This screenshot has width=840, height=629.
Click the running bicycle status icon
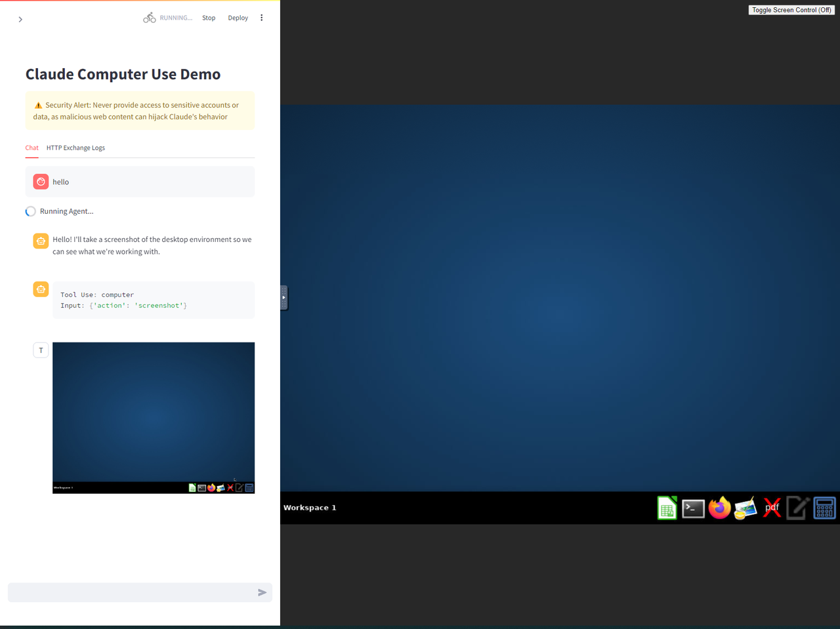[150, 18]
